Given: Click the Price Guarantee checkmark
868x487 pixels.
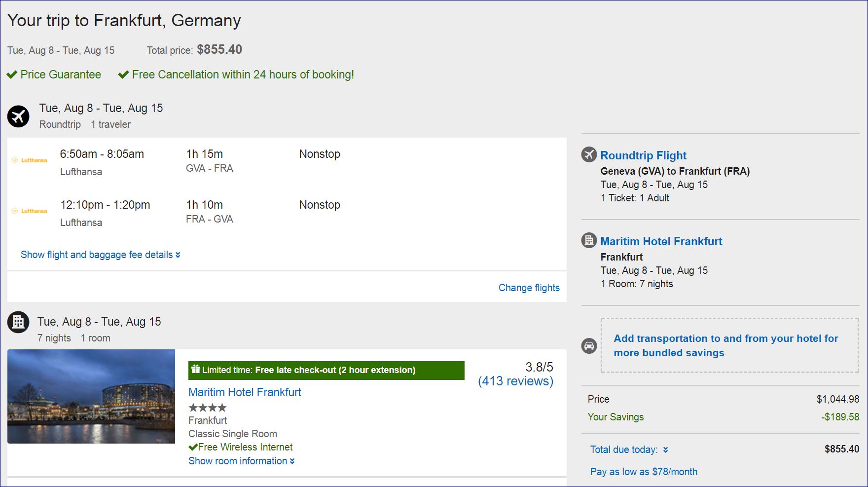Looking at the screenshot, I should pyautogui.click(x=12, y=75).
